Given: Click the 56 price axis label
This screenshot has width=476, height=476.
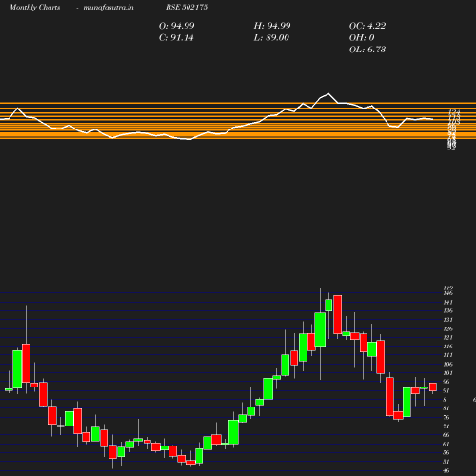Looking at the screenshot, I should click(446, 453).
